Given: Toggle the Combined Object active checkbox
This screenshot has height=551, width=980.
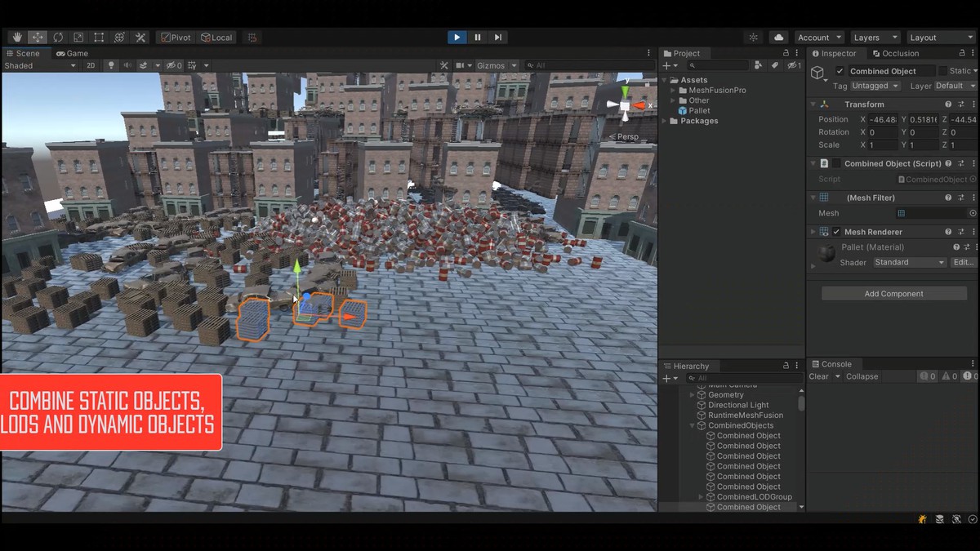Looking at the screenshot, I should (840, 71).
